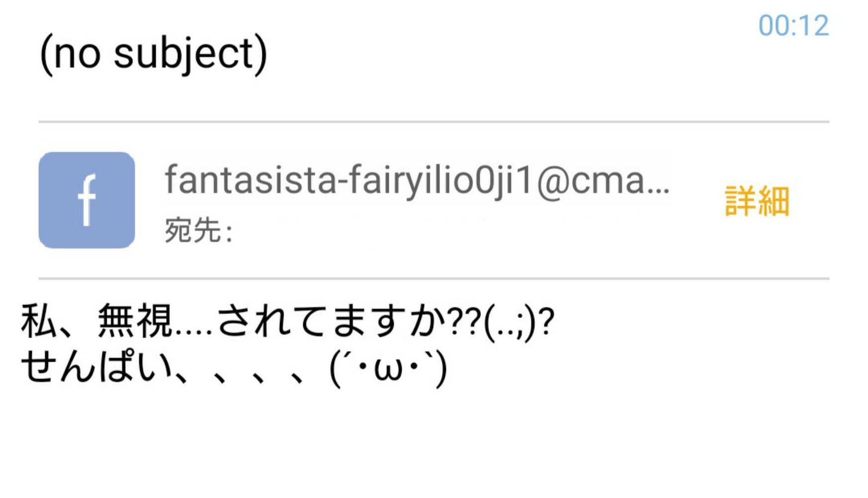The height and width of the screenshot is (498, 868).
Task: Click the 宛先 recipient label
Action: tap(199, 230)
